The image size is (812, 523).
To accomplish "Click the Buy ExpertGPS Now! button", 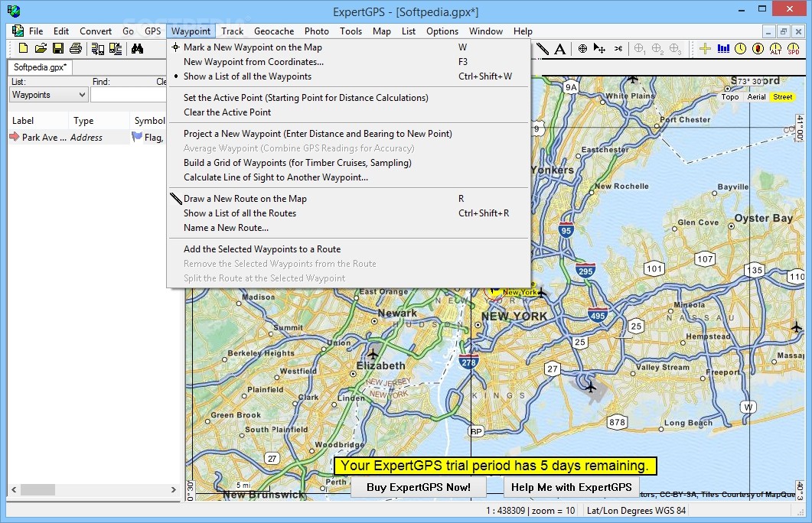I will pos(419,487).
